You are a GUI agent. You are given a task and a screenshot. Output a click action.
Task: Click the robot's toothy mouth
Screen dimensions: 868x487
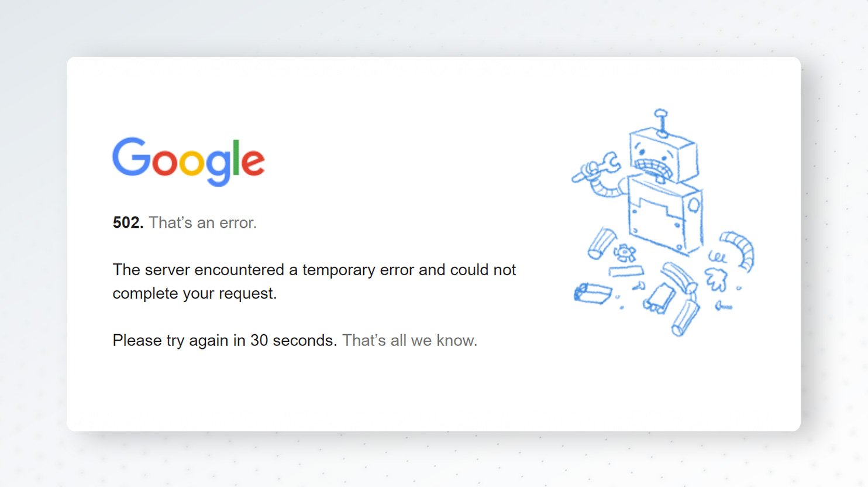[653, 167]
